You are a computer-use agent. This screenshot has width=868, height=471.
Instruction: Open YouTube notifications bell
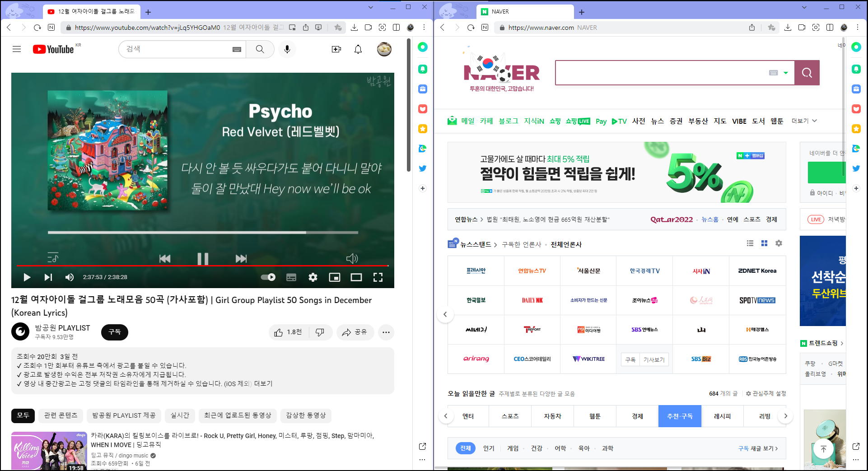358,49
